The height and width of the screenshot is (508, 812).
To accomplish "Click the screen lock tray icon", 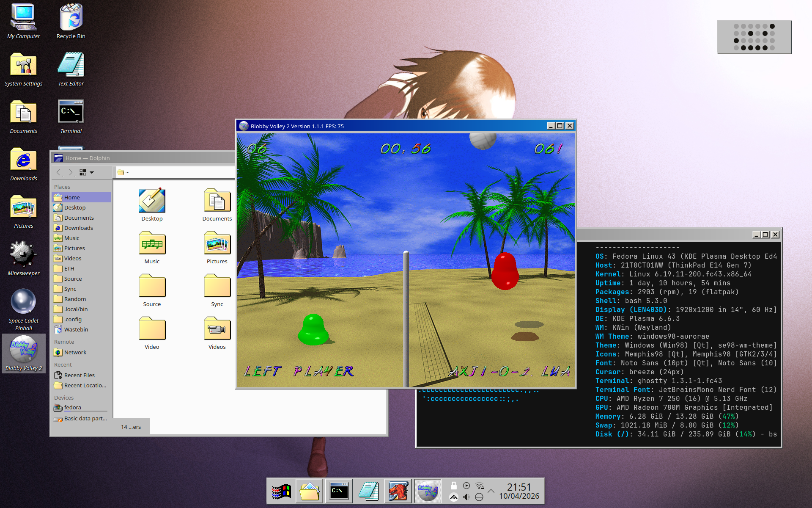I will click(453, 486).
